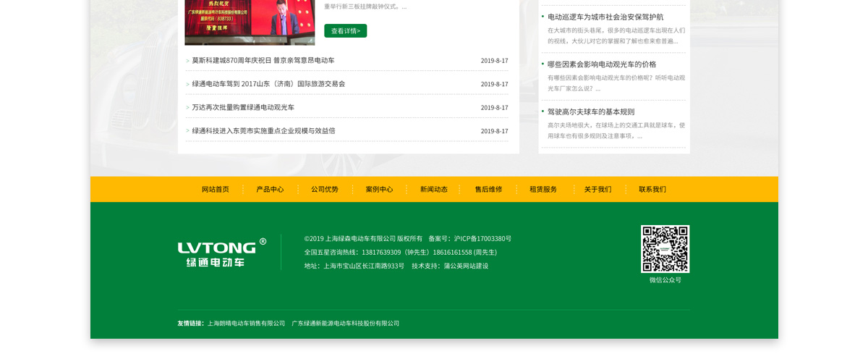Click ICP record 沪ICP备17003380号

pos(482,239)
